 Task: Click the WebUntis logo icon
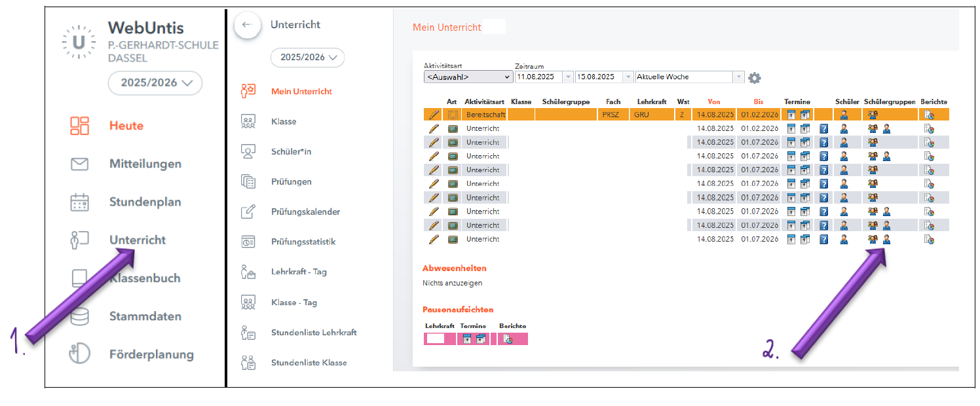point(79,43)
